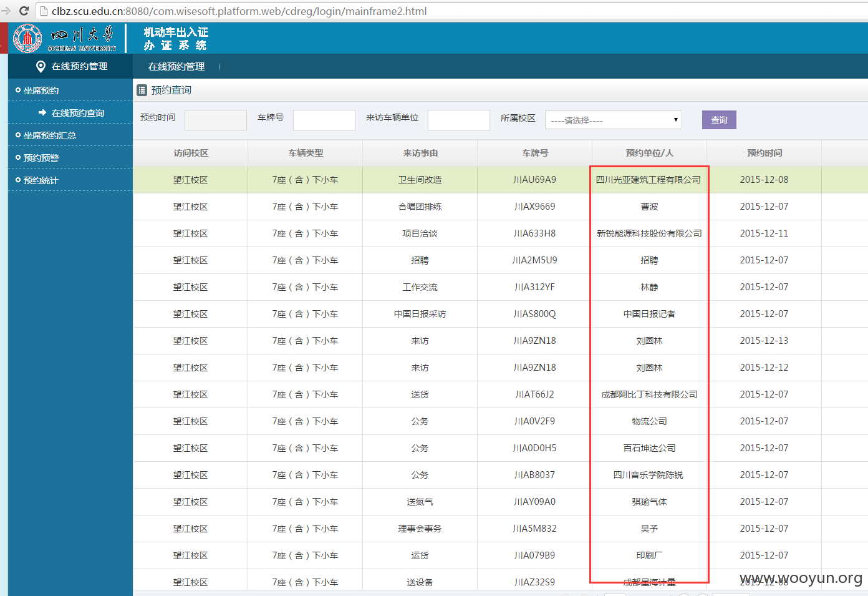The width and height of the screenshot is (868, 596).
Task: Click the 查询 search button
Action: (x=719, y=120)
